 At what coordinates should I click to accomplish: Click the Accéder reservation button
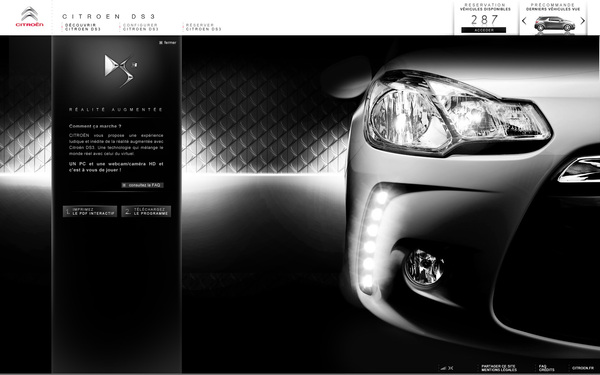pos(484,30)
